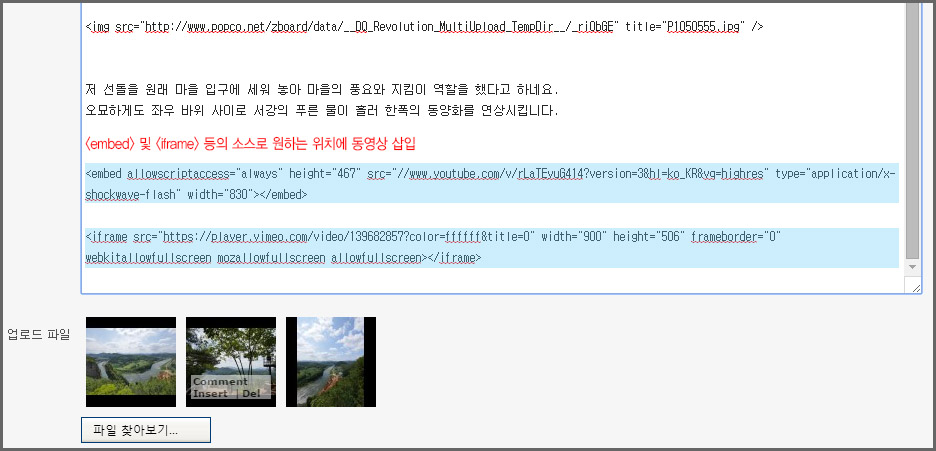The height and width of the screenshot is (451, 936).
Task: Click the 파일 찾아보기... browse button
Action: (x=146, y=431)
